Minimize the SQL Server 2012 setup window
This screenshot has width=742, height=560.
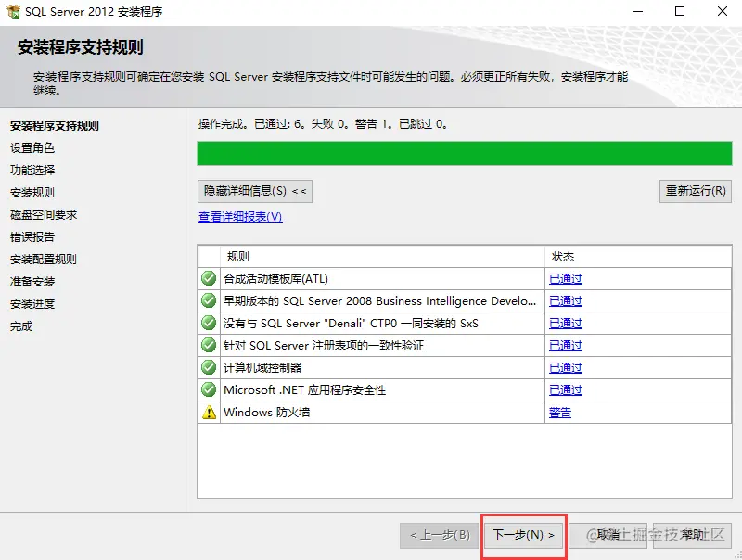pyautogui.click(x=638, y=11)
